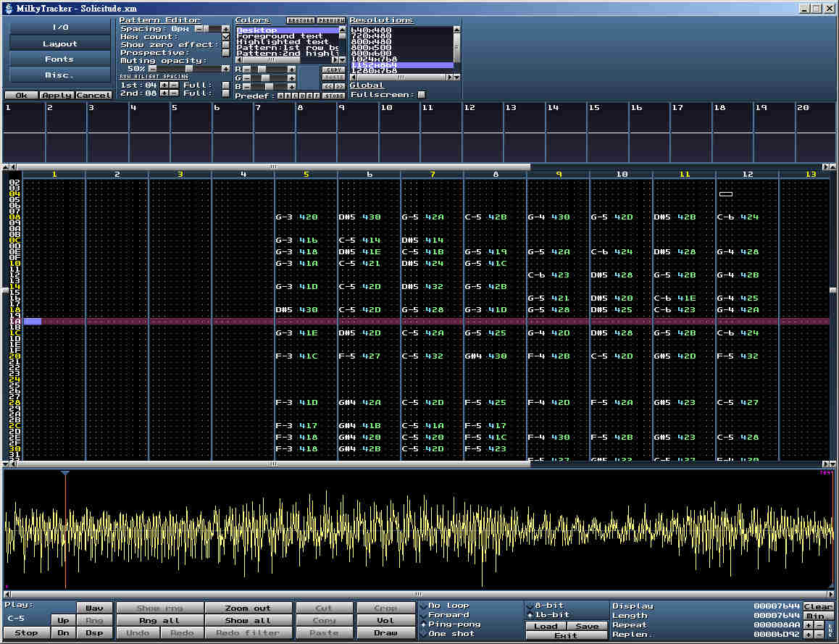Click the Muting opacity slider
The height and width of the screenshot is (644, 839).
(x=189, y=69)
